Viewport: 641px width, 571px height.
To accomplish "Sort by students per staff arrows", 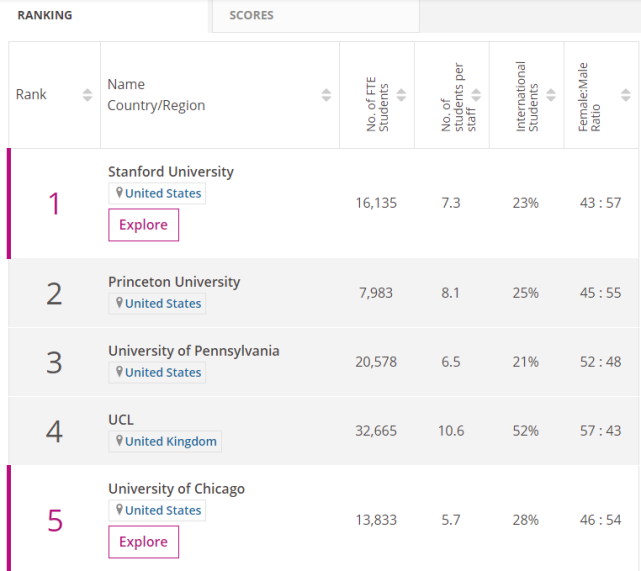I will point(476,95).
